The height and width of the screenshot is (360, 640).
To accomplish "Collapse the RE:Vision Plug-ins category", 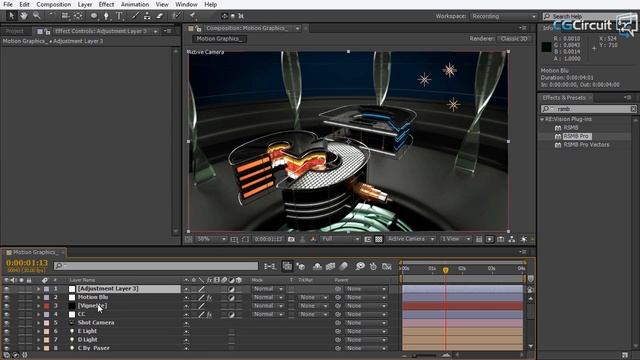I will point(542,120).
